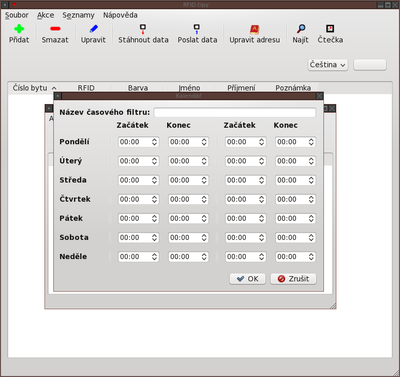400x377 pixels.
Task: Click Středa first Začátek time spinner
Action: (138, 180)
